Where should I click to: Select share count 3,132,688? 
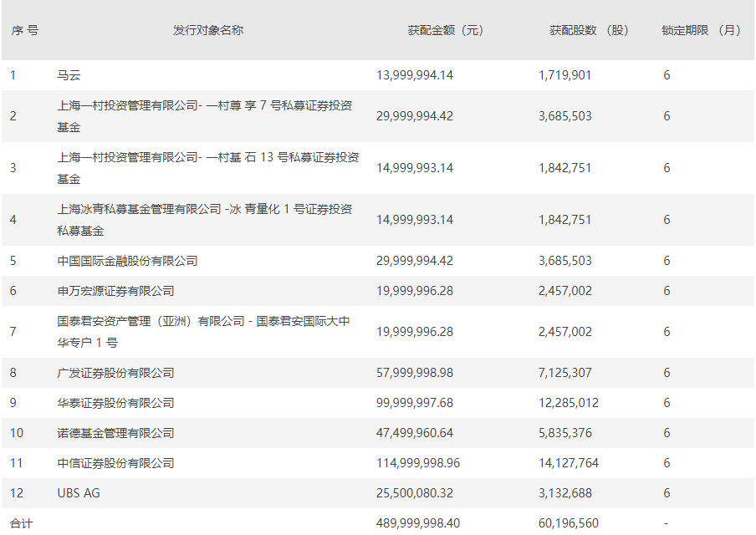coord(565,493)
